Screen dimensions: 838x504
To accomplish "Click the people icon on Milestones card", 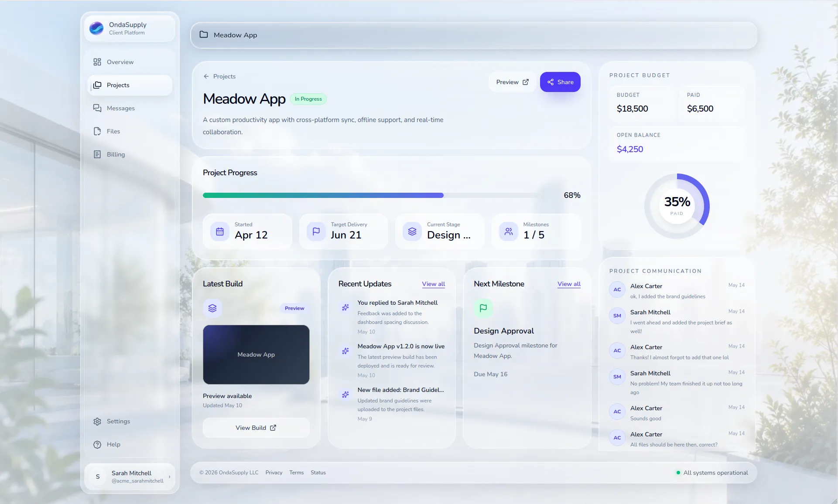I will 509,232.
